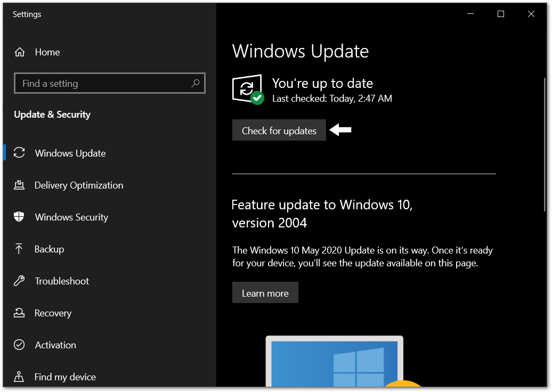
Task: Click the Delivery Optimization icon
Action: point(19,185)
